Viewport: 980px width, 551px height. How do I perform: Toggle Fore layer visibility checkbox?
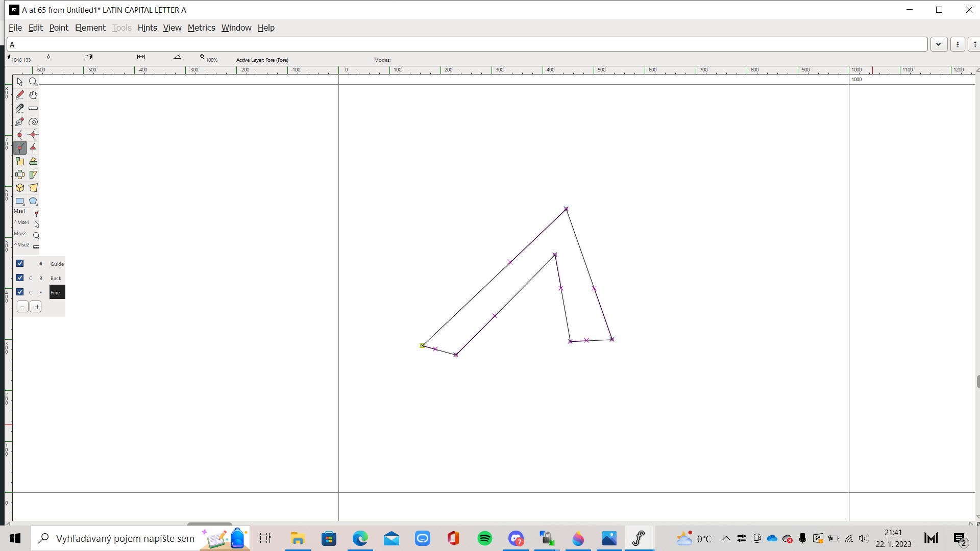click(x=20, y=292)
